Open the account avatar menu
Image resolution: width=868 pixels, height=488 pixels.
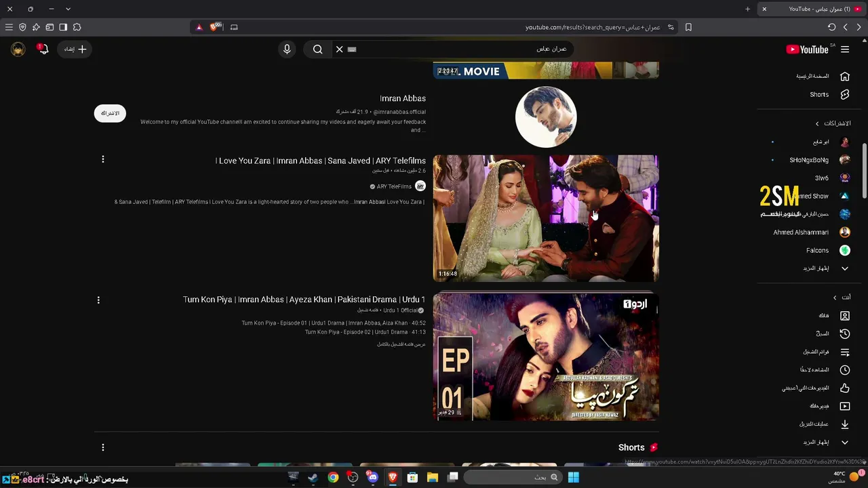click(18, 49)
